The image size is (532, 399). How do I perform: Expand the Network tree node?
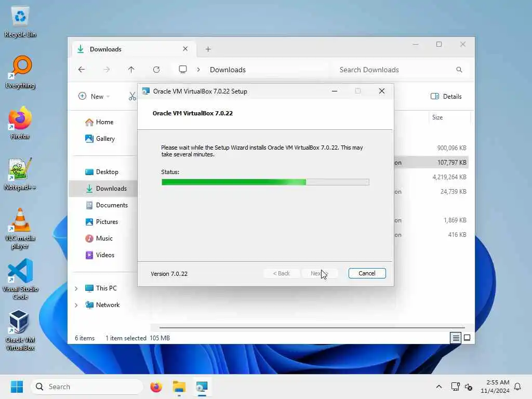pyautogui.click(x=76, y=305)
